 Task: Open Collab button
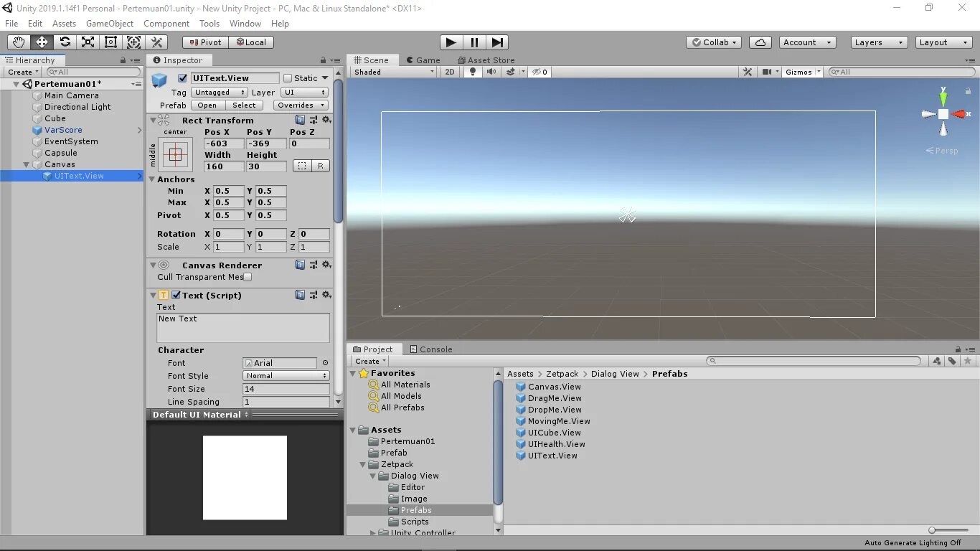(x=714, y=42)
